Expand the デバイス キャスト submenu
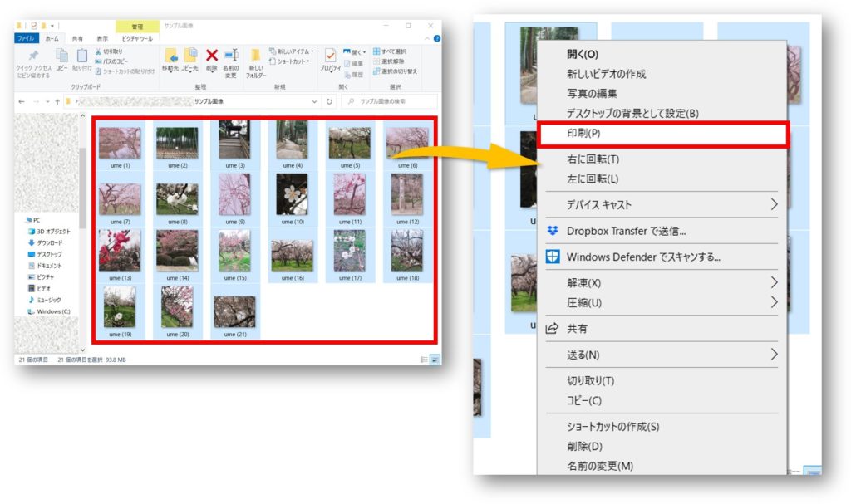Image resolution: width=851 pixels, height=504 pixels. coord(774,204)
